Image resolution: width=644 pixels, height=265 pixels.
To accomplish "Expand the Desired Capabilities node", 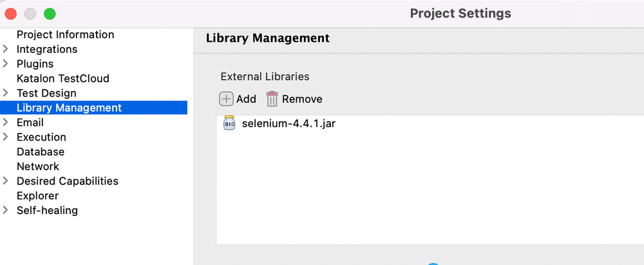I will click(x=6, y=181).
